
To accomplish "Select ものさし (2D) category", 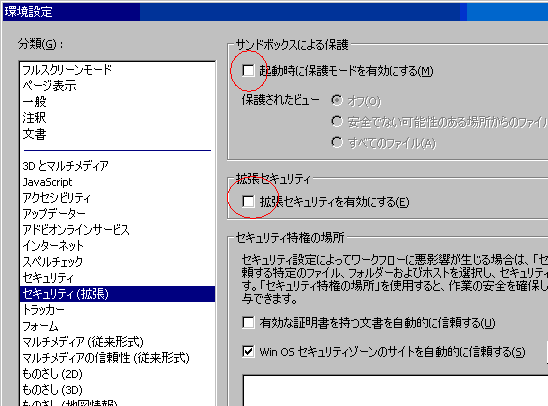I will (x=117, y=374).
